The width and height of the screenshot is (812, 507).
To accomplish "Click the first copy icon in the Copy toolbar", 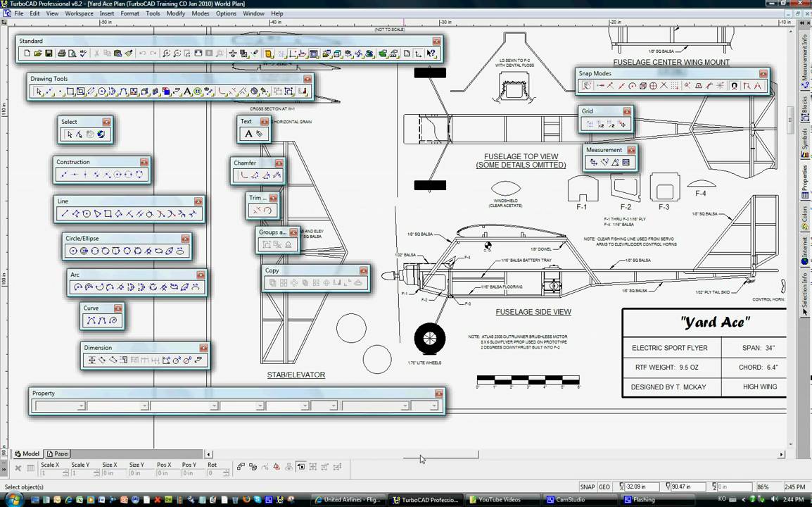I will click(272, 281).
